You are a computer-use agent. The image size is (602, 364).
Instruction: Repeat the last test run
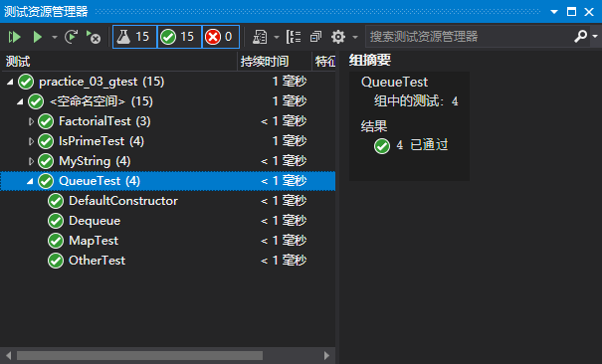[x=72, y=37]
